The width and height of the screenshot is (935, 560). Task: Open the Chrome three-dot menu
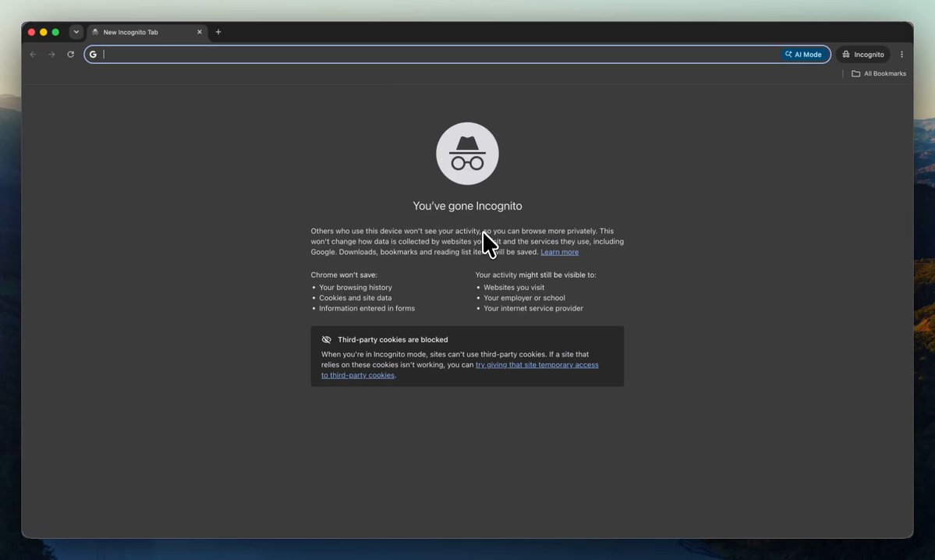[x=901, y=55]
